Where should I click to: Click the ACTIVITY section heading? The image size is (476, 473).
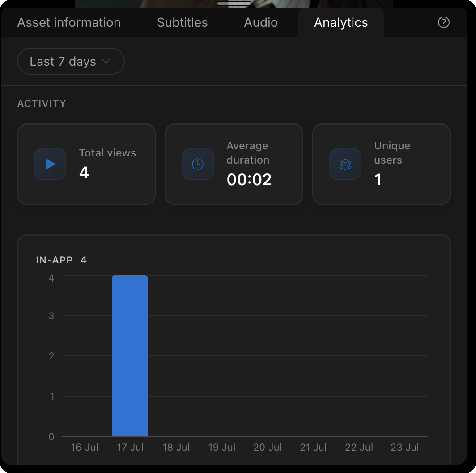[x=42, y=103]
